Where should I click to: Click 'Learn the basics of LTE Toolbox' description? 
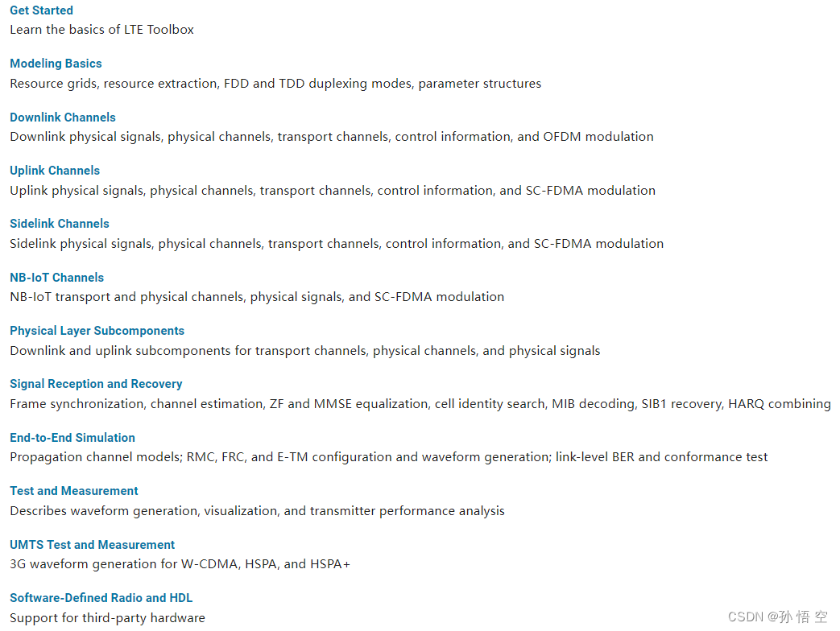point(101,30)
